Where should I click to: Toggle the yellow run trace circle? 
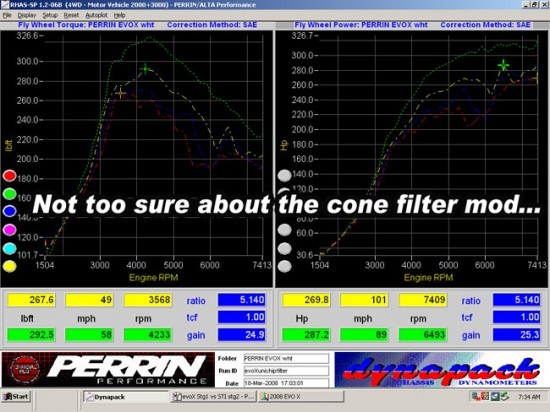[9, 266]
